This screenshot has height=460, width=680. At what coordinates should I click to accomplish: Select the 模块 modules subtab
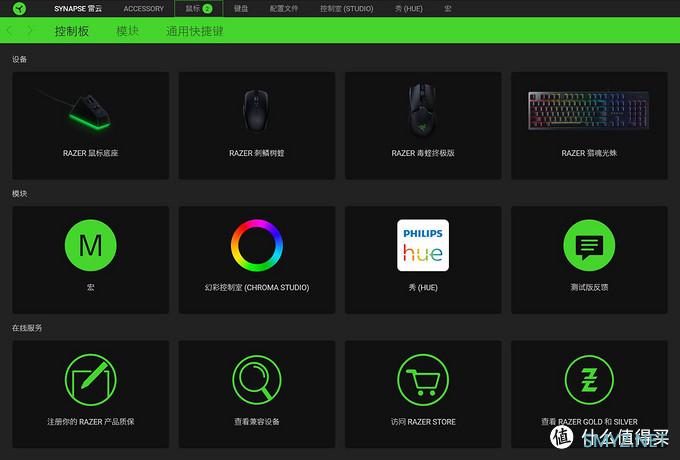[x=128, y=31]
